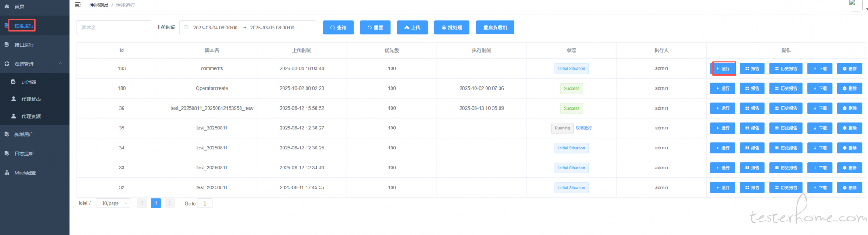Viewport: 868px width, 235px height.
Task: Delete script with id 32
Action: click(849, 188)
